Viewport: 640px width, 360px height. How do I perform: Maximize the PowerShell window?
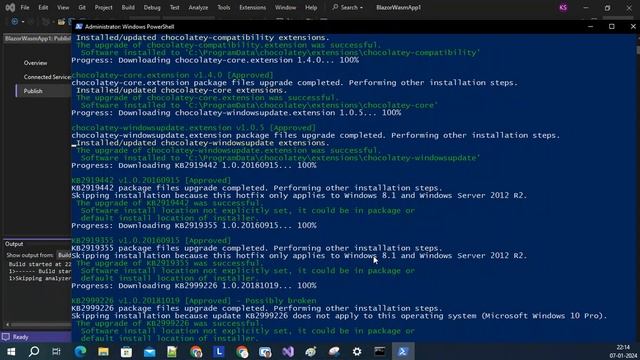(611, 27)
